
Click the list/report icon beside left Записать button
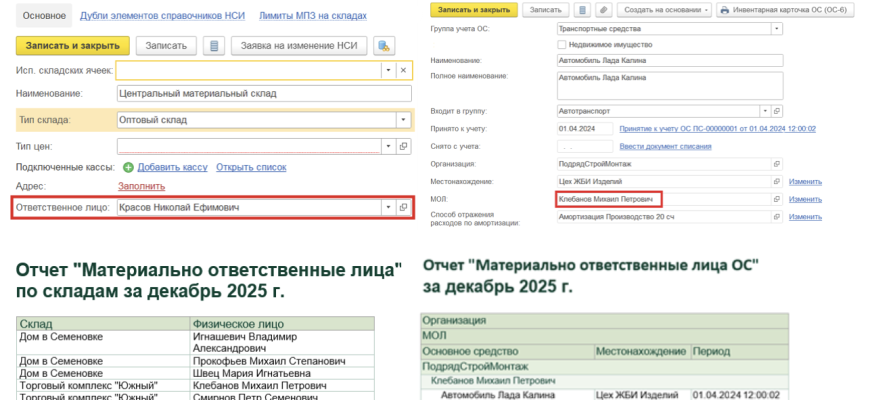pyautogui.click(x=213, y=46)
